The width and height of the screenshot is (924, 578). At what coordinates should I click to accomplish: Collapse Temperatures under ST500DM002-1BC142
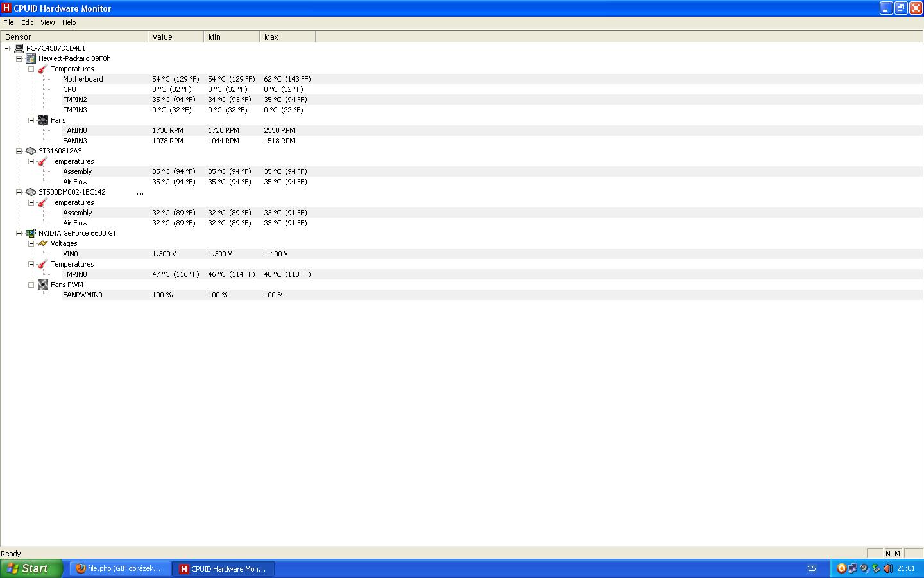point(31,202)
